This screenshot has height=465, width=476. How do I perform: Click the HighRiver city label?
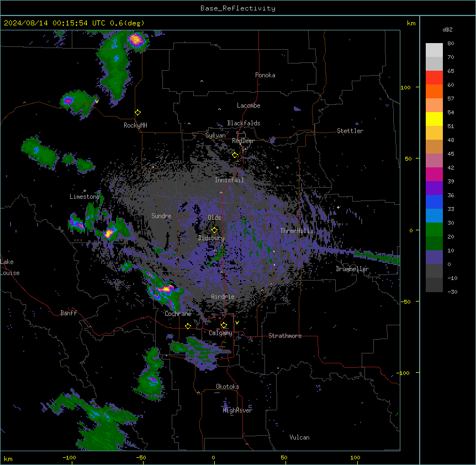pos(237,410)
